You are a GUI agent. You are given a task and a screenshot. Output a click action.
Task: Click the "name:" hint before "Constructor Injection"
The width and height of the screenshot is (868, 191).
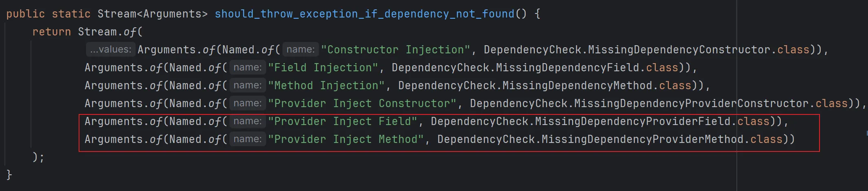(x=300, y=50)
